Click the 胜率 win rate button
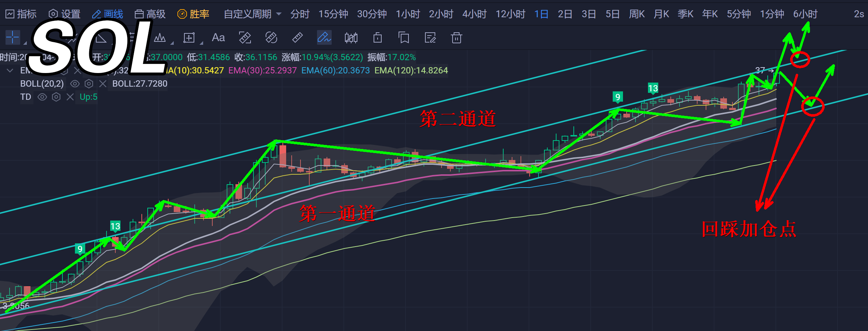The width and height of the screenshot is (868, 331). pos(193,14)
